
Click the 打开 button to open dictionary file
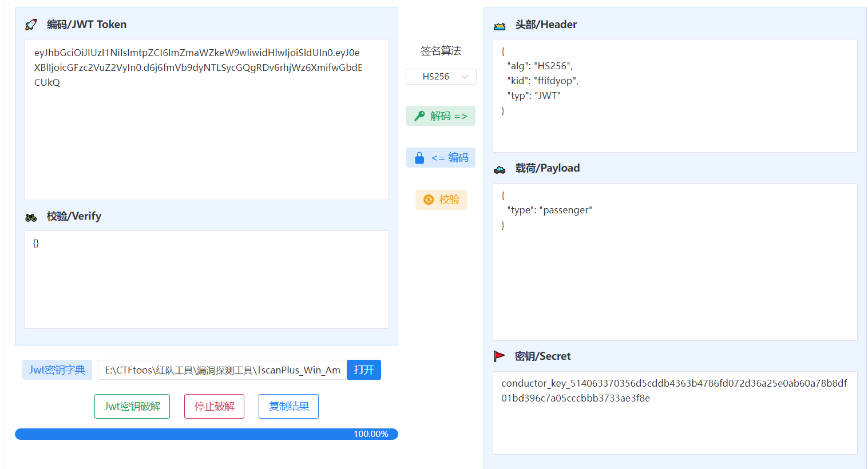364,370
